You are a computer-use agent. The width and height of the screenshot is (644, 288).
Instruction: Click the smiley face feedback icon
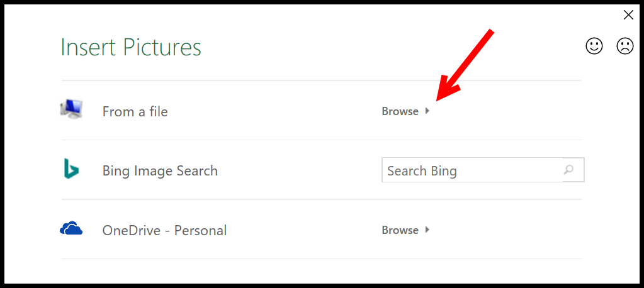point(594,46)
